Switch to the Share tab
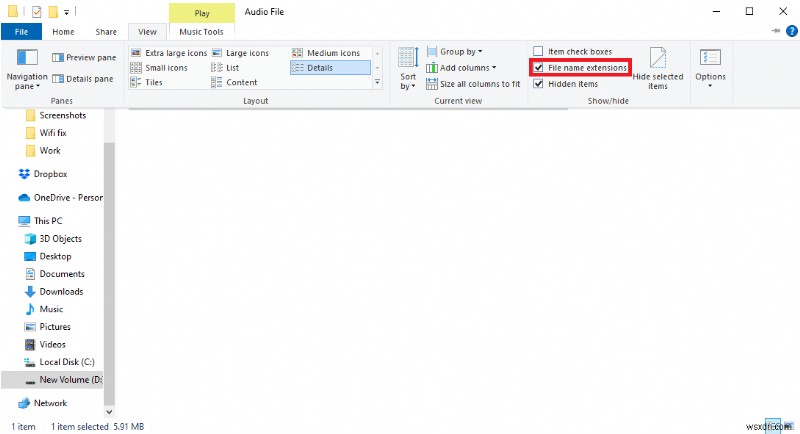This screenshot has width=800, height=434. coord(106,32)
